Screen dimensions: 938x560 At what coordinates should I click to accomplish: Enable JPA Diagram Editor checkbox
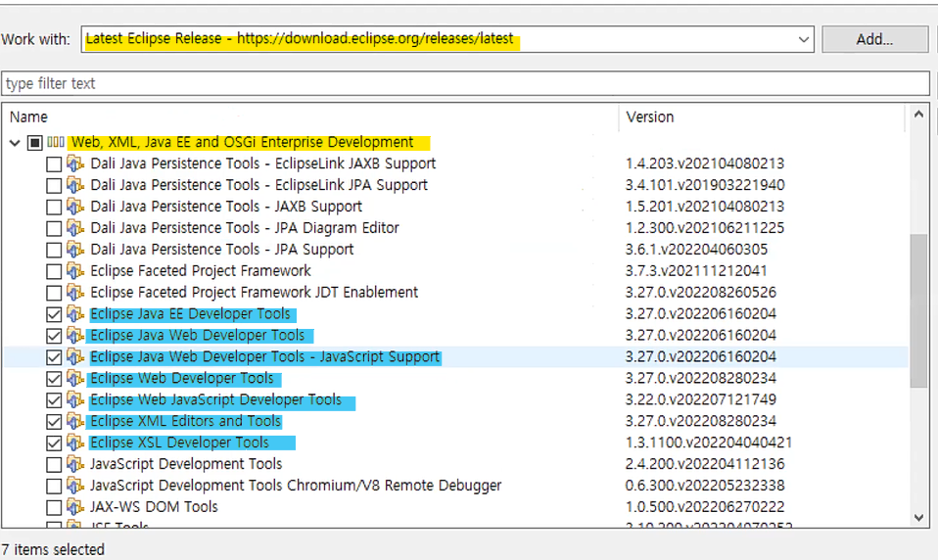click(x=54, y=228)
